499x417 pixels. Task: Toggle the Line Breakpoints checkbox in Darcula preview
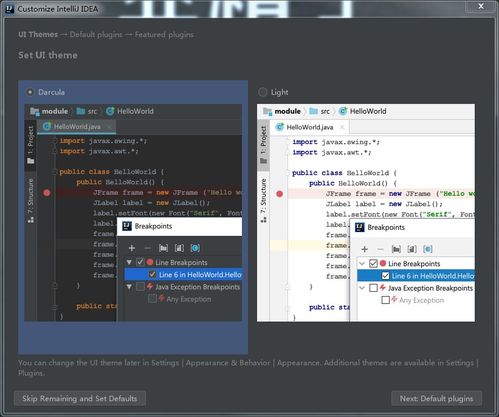click(140, 262)
